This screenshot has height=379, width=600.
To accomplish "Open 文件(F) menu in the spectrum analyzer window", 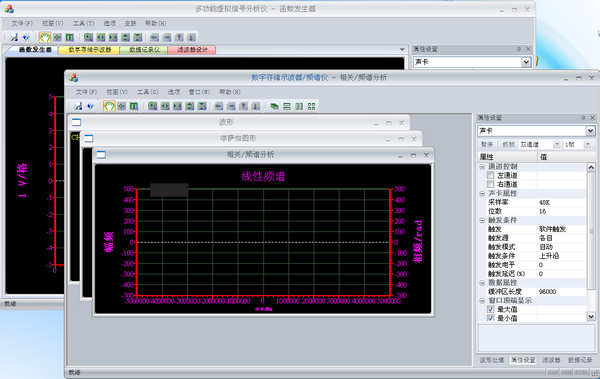I will point(86,92).
